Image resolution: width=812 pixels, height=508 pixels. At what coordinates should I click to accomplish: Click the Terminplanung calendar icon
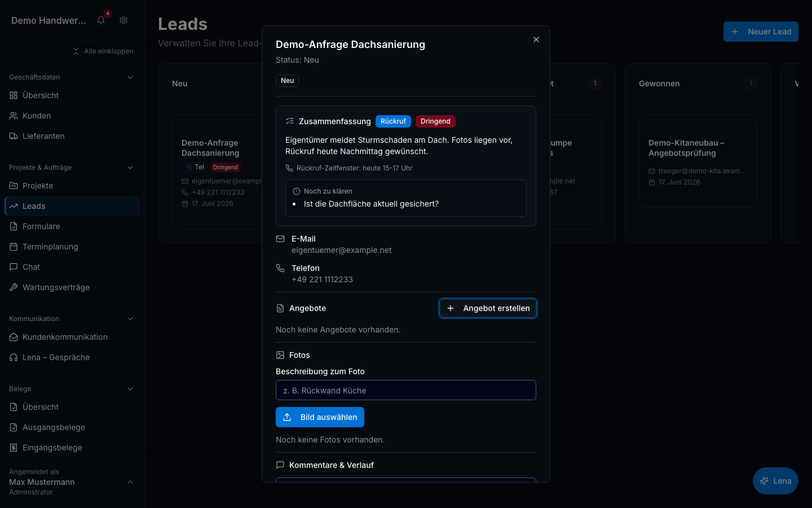tap(14, 247)
